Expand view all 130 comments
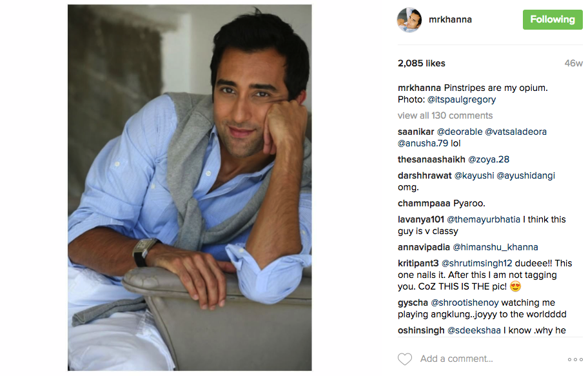 (x=445, y=115)
